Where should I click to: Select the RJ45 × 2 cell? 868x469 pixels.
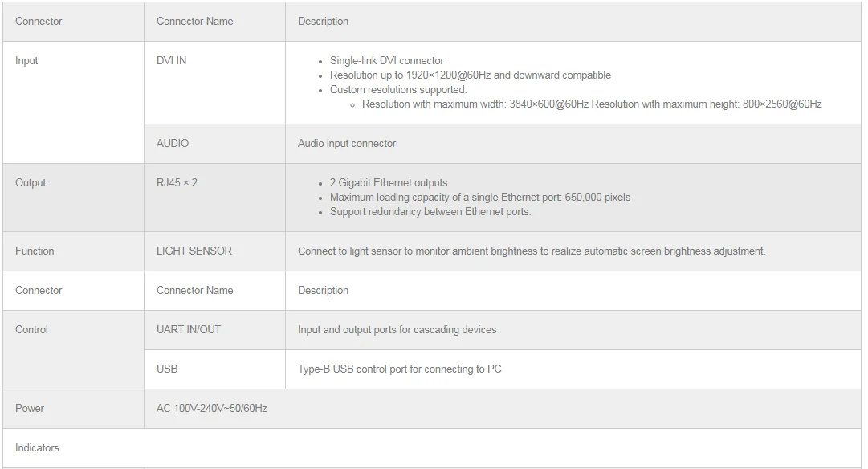pos(177,183)
